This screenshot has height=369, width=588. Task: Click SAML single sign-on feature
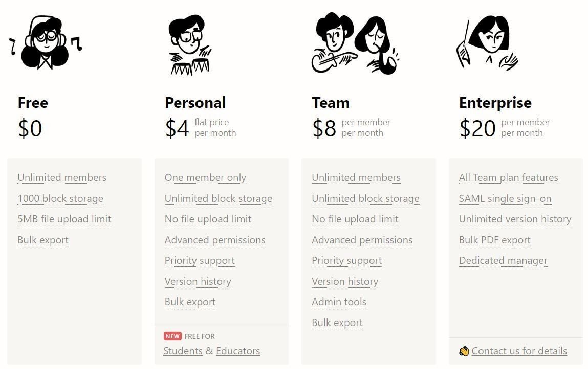(x=505, y=199)
